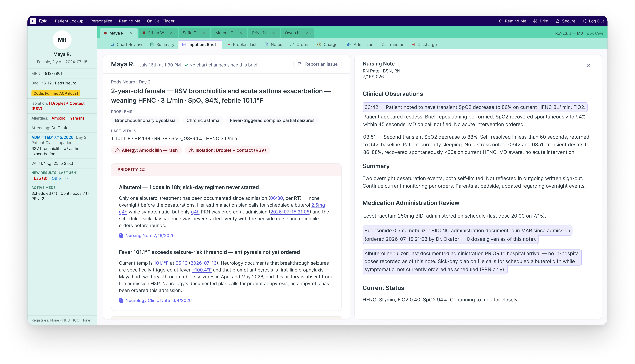Click the Epic logo icon
This screenshot has height=364, width=635.
pos(33,21)
